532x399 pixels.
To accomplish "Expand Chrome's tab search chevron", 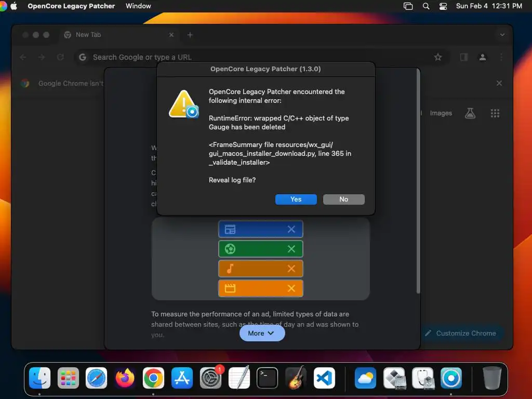I will click(x=502, y=35).
